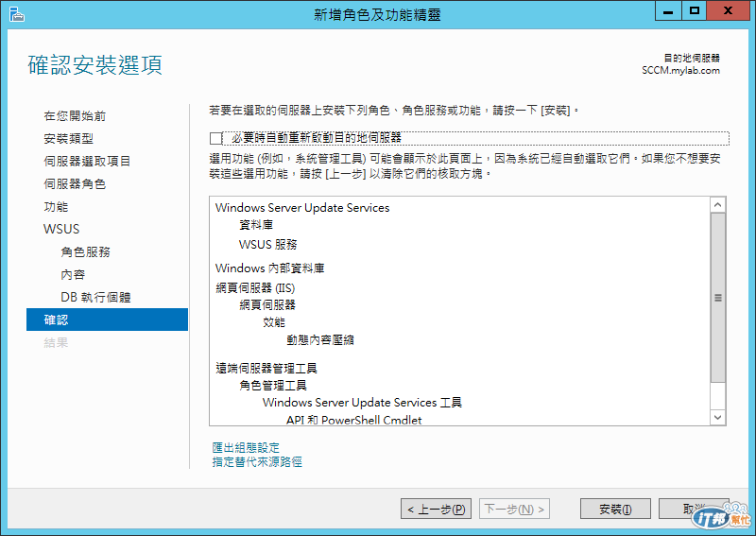Select the 動態內容壓縮 row
This screenshot has height=536, width=756.
[320, 340]
